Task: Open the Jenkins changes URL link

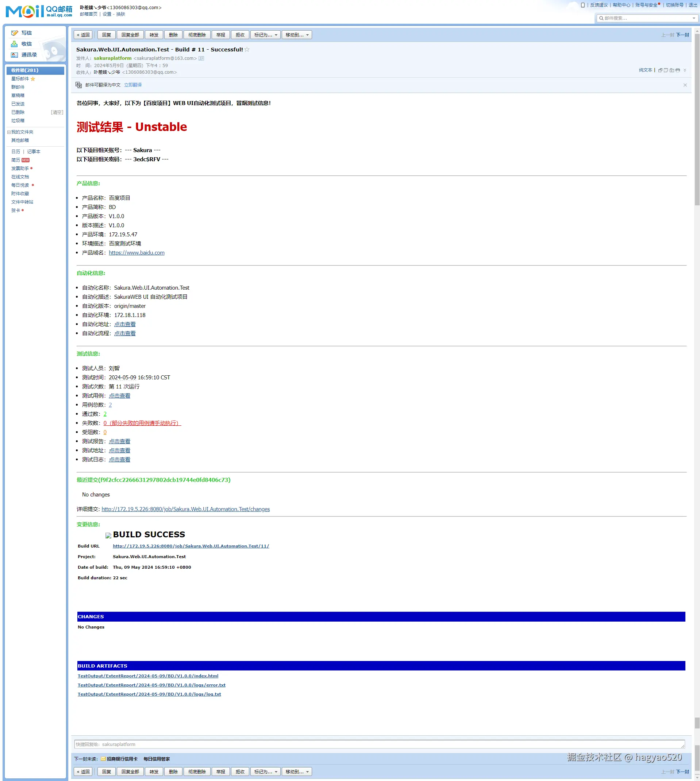Action: coord(186,509)
